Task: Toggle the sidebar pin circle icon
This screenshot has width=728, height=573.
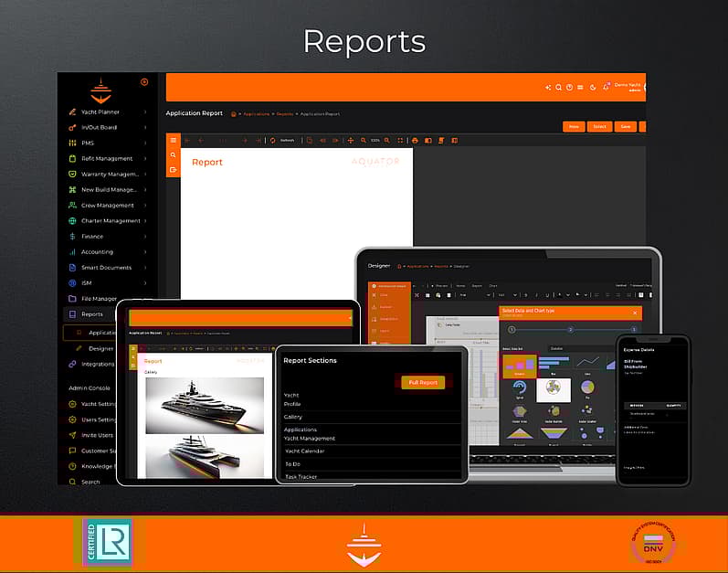Action: pyautogui.click(x=144, y=82)
